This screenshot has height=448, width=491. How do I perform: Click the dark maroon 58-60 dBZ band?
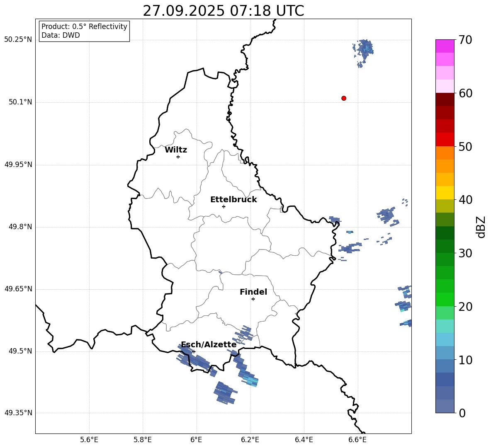[445, 99]
